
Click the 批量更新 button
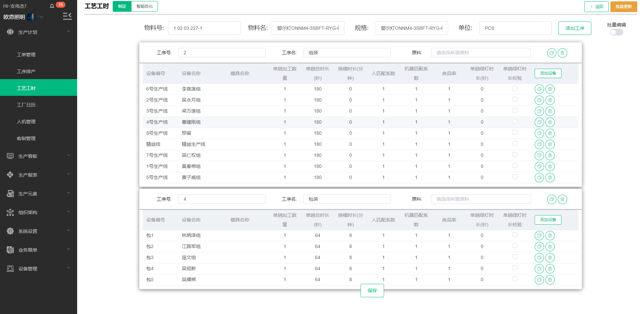(x=624, y=7)
